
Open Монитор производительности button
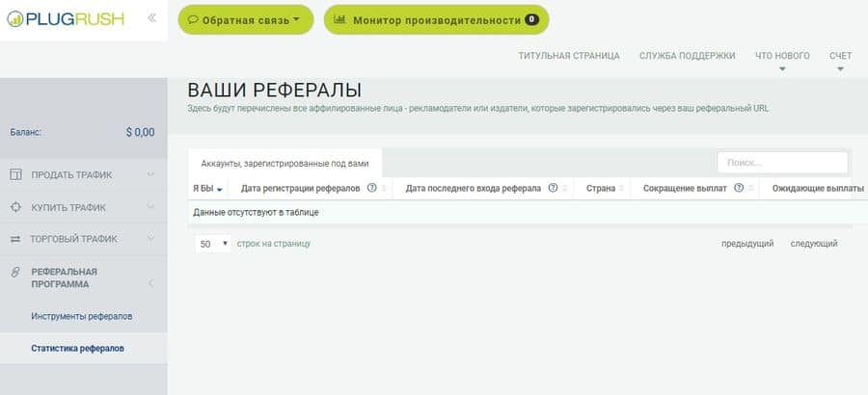point(436,20)
